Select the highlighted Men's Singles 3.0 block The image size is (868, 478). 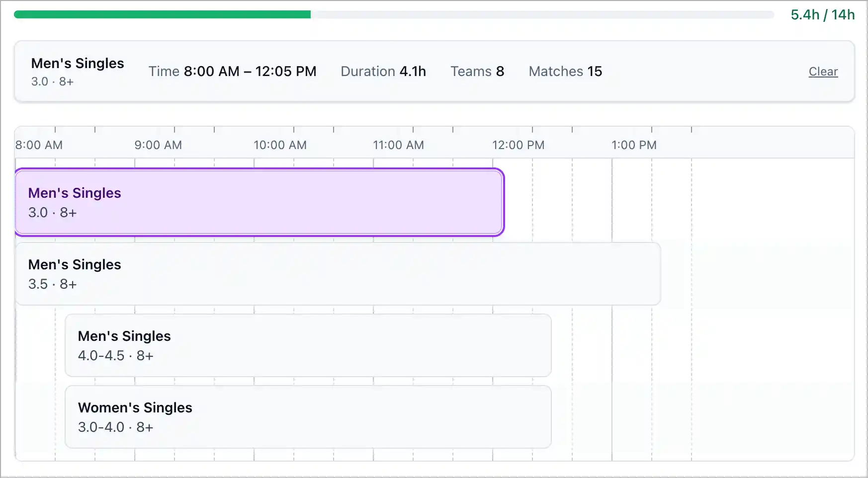pos(260,202)
